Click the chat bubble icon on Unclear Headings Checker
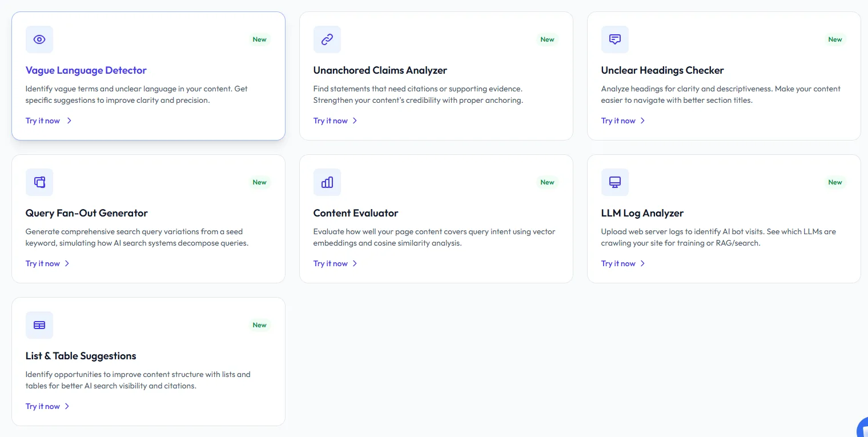 click(x=614, y=39)
